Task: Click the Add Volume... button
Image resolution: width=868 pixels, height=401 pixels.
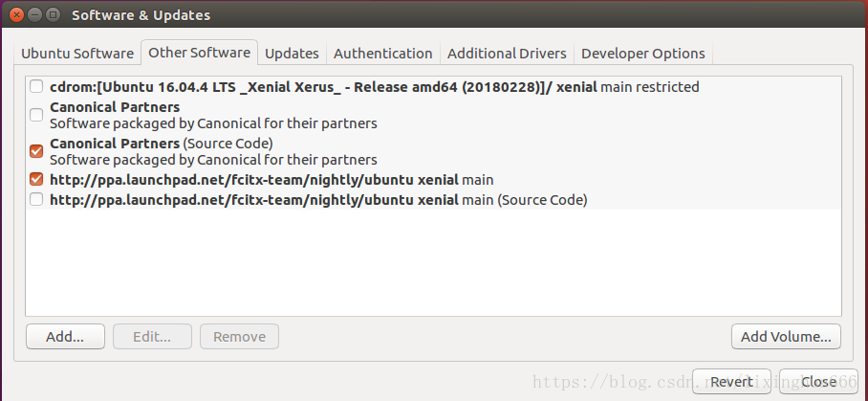Action: coord(786,337)
